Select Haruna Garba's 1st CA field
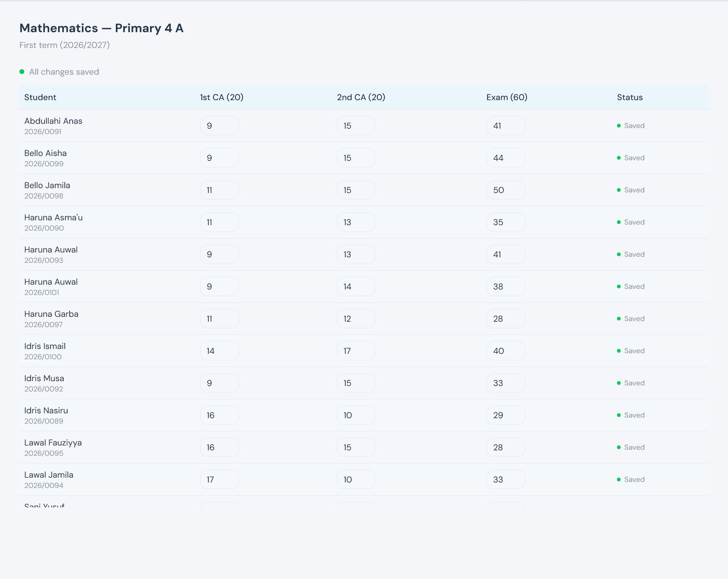728x579 pixels. click(220, 319)
